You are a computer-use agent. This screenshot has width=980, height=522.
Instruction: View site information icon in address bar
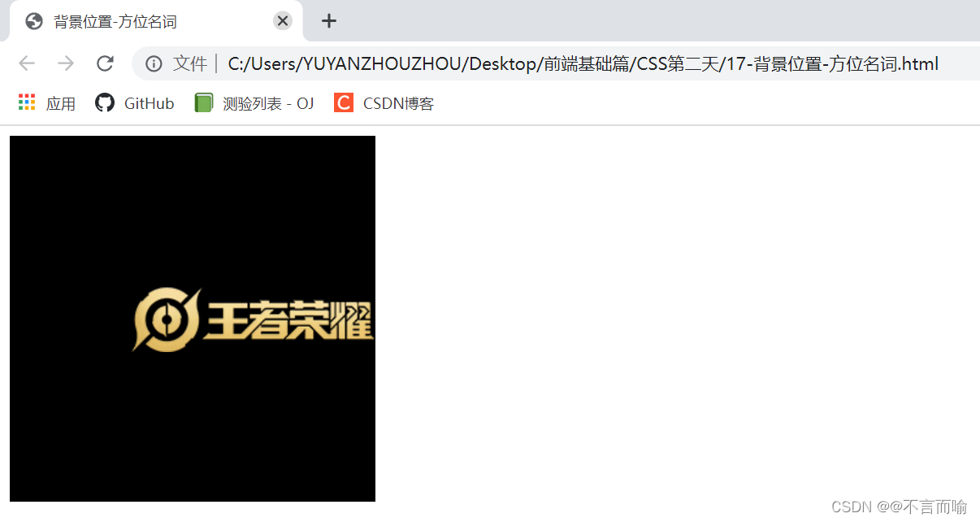(154, 63)
